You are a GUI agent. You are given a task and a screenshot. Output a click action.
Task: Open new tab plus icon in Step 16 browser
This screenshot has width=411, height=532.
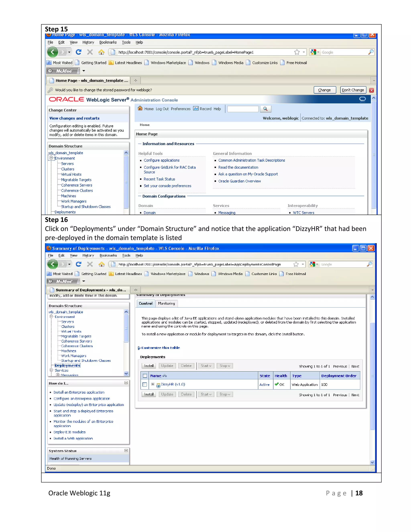136,290
